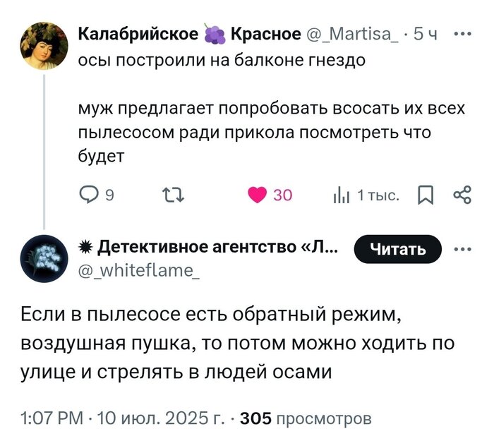Open the @_whiteflame_ handle link
The width and height of the screenshot is (494, 448).
(x=139, y=268)
